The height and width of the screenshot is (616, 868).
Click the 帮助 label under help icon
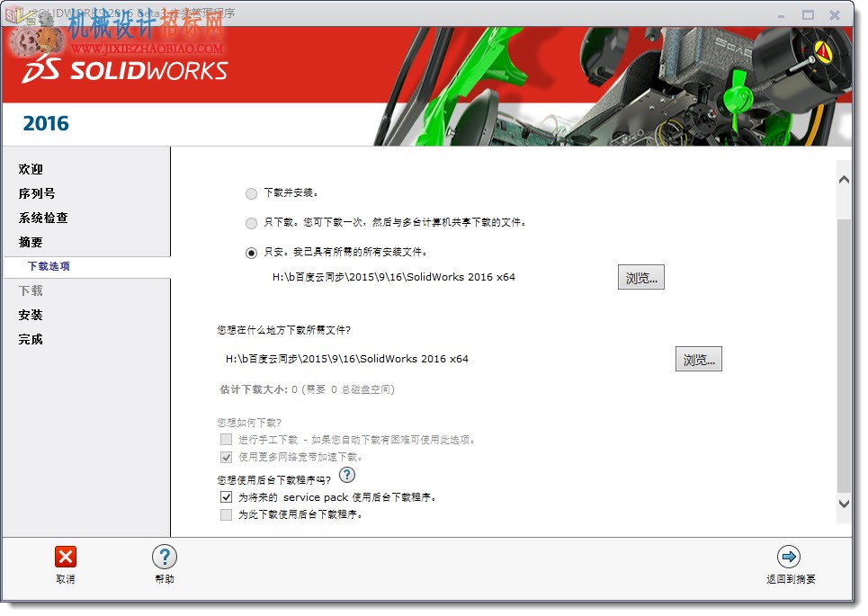pos(165,579)
